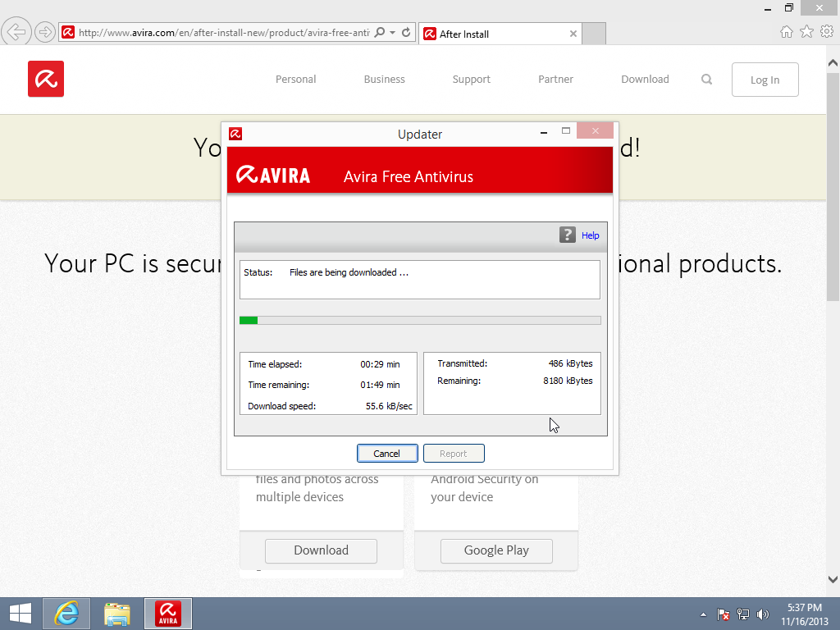
Task: Close the Updater dialog
Action: tap(596, 130)
